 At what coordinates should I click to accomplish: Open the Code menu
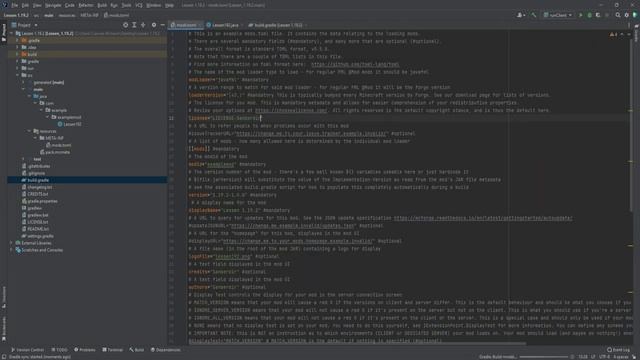[x=70, y=5]
